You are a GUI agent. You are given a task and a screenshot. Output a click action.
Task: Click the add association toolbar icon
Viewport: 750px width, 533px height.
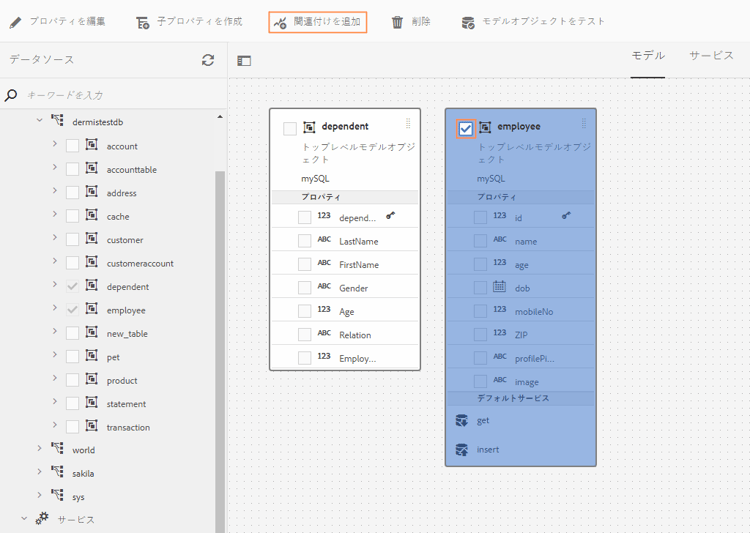281,22
